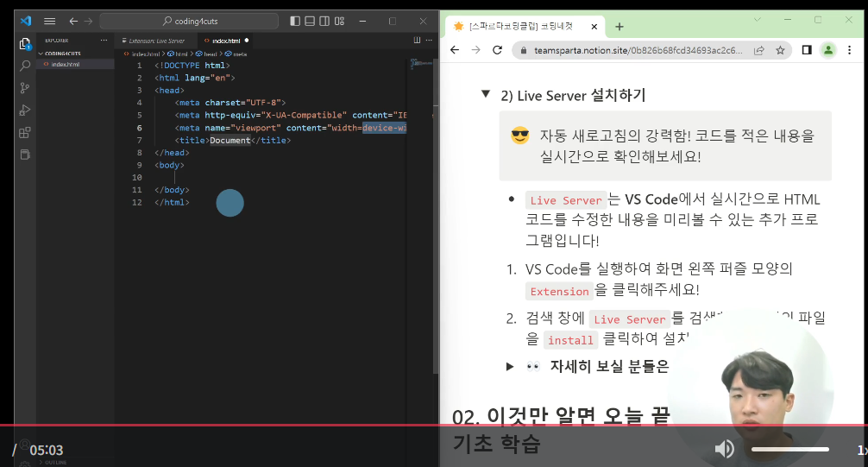Bookmark this page with the star
Screen dimensions: 868x467
click(780, 50)
